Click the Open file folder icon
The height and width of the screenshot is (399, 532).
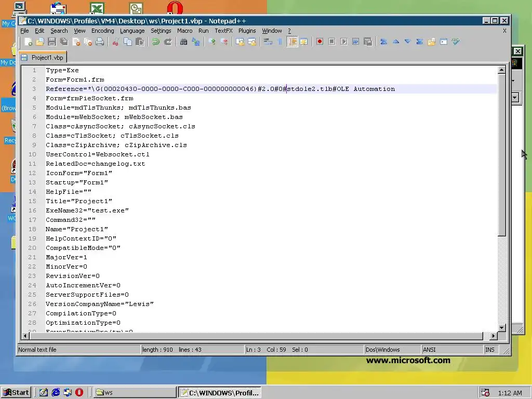[40, 42]
